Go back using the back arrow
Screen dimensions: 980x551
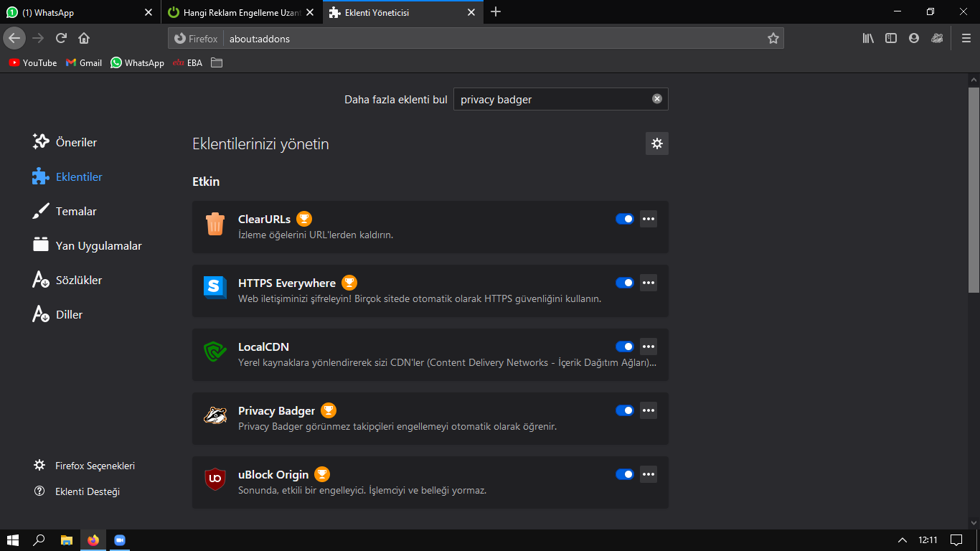click(x=14, y=38)
